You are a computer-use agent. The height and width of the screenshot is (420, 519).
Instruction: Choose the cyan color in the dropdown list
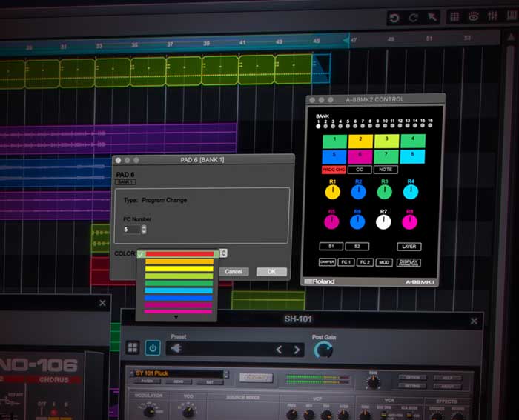click(179, 290)
